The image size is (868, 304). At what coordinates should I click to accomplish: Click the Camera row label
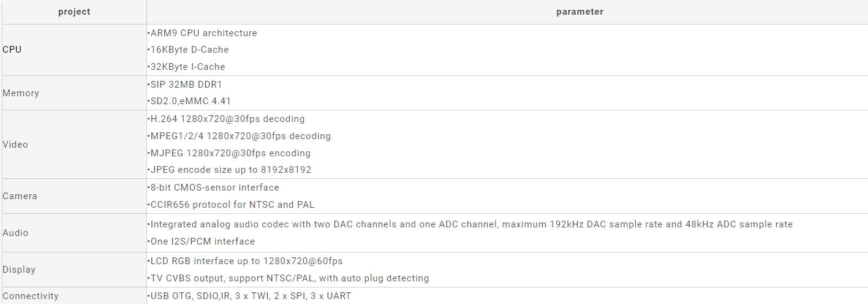(x=20, y=196)
